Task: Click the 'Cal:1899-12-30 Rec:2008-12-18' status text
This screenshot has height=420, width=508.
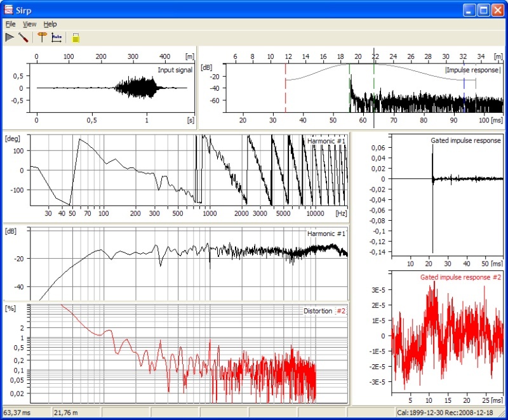Action: [445, 412]
